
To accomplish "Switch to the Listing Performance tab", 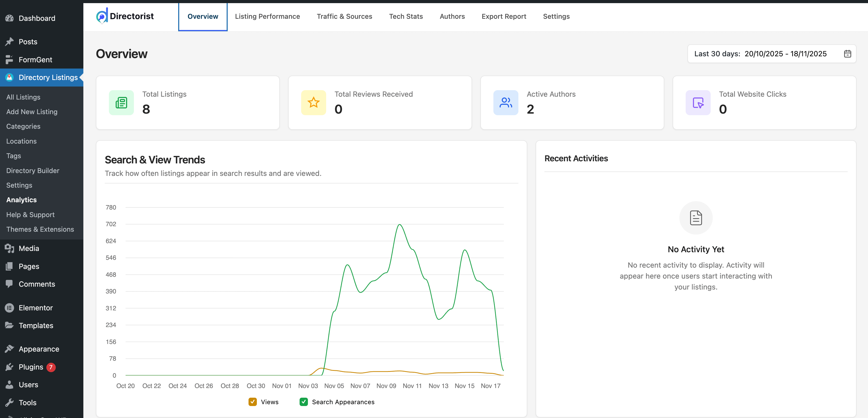I will [x=267, y=16].
